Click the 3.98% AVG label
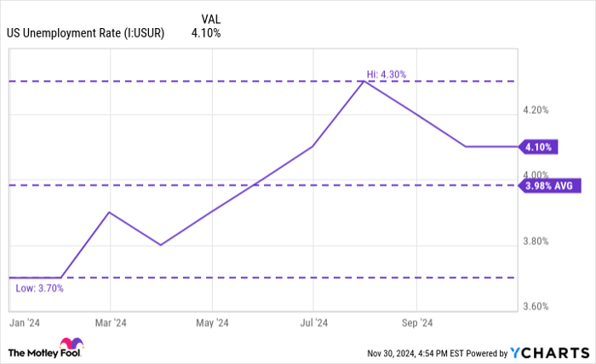 [550, 185]
